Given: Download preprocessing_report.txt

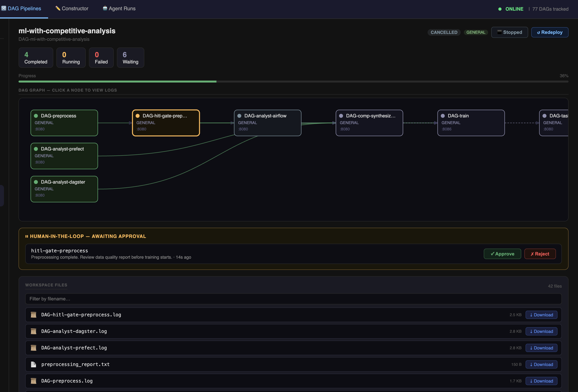Looking at the screenshot, I should pos(541,364).
